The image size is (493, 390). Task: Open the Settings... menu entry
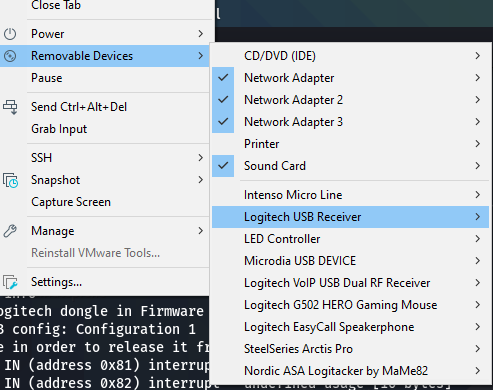tap(105, 282)
